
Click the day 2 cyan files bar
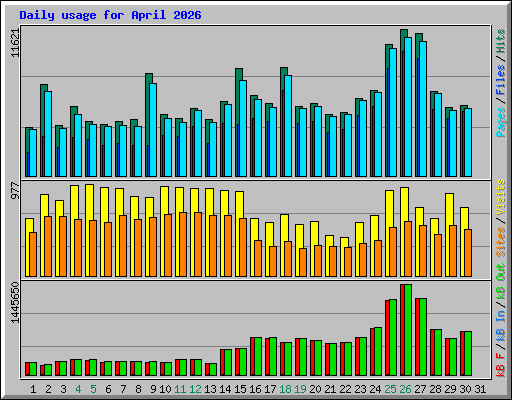point(48,134)
